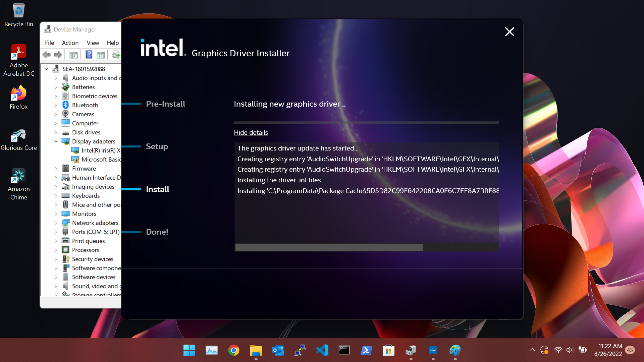Open File Explorer from the taskbar

[x=256, y=351]
